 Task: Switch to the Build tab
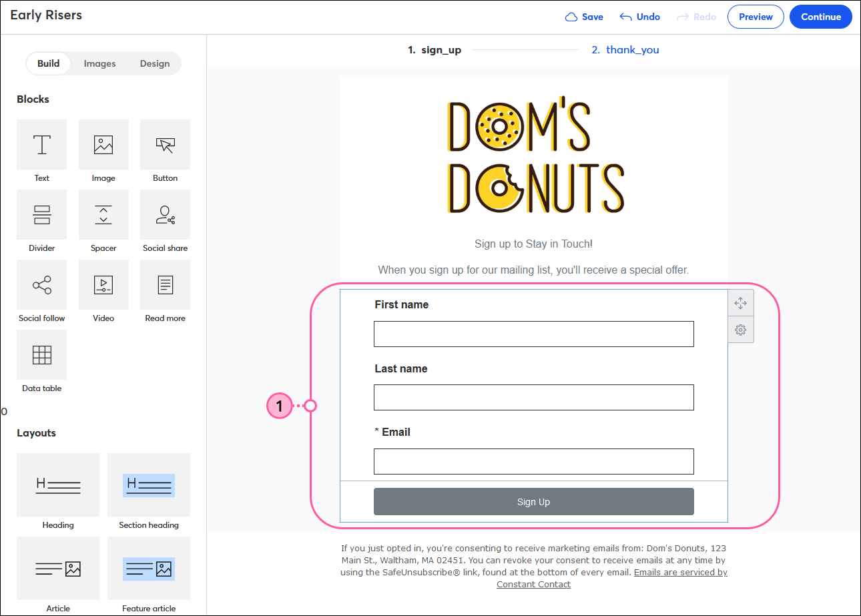(x=48, y=63)
